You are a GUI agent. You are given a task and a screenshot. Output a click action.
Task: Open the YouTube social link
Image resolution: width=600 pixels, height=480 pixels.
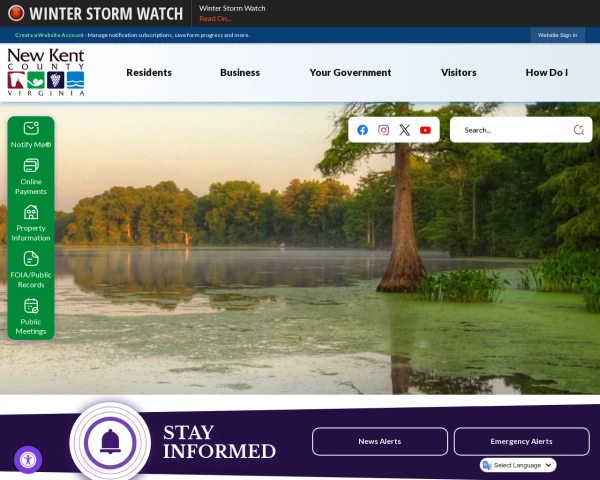point(425,130)
